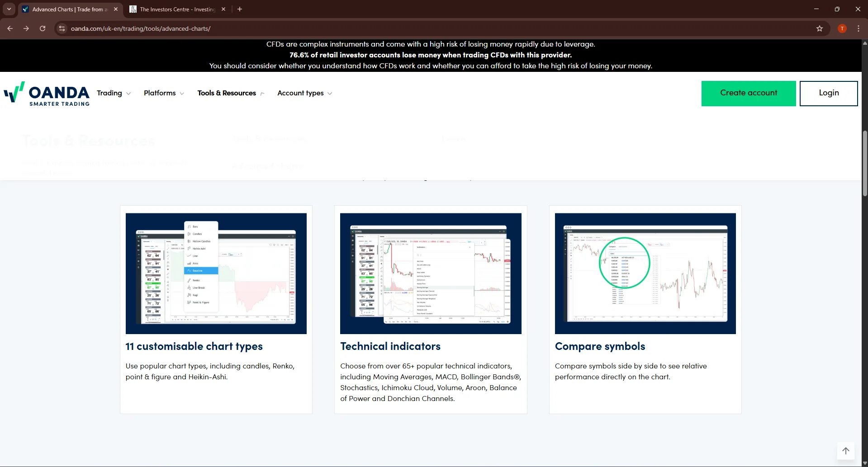This screenshot has width=868, height=467.
Task: Open the customisable chart types image
Action: click(216, 274)
